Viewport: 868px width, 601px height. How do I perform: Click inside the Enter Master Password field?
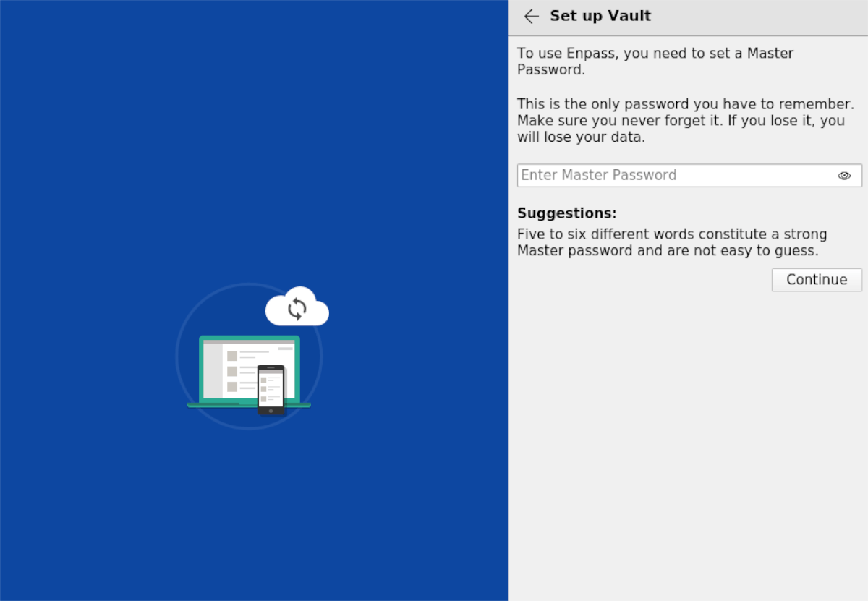651,175
